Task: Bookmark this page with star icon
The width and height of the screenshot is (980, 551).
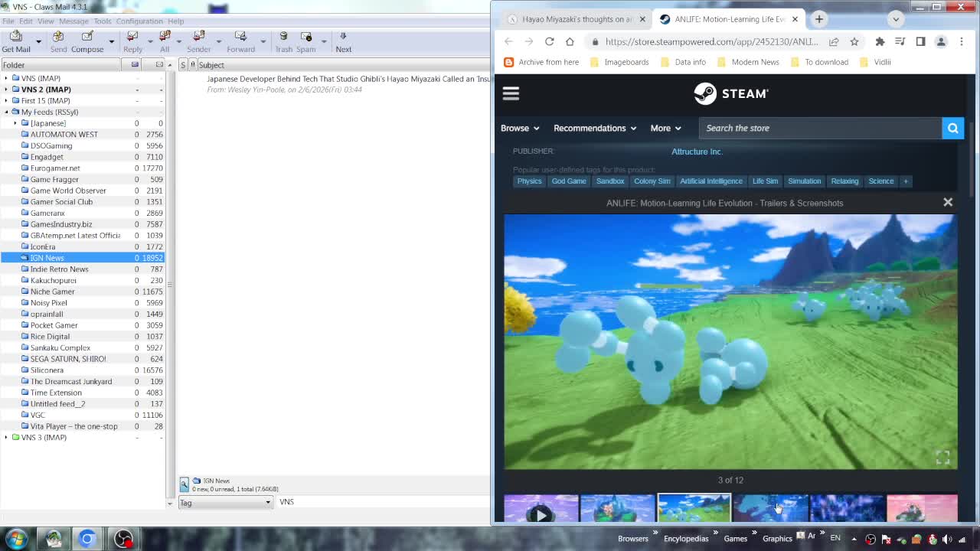Action: tap(854, 41)
